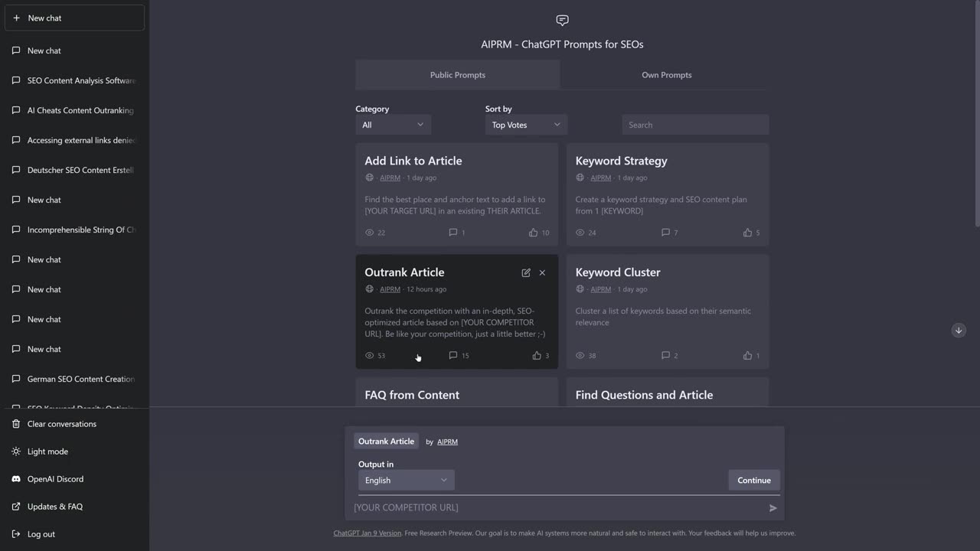
Task: Click the comments icon on Keyword Strategy card
Action: click(665, 232)
